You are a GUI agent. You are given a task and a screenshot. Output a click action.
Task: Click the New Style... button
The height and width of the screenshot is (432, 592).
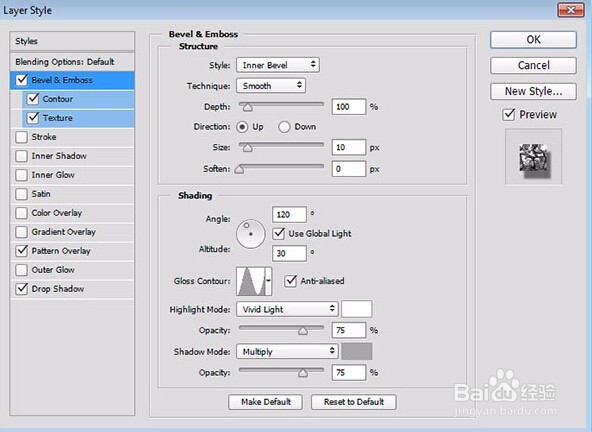click(533, 91)
